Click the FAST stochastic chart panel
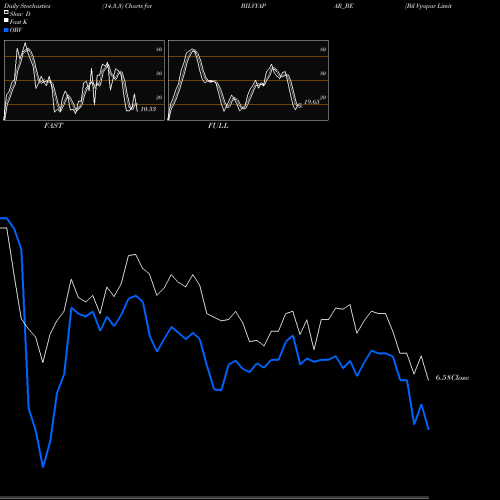Viewport: 500px width, 500px height. [84, 80]
